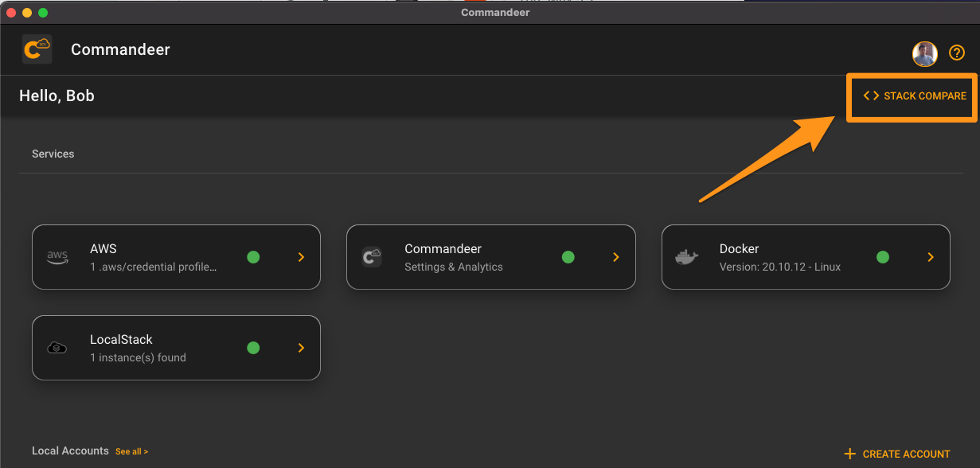Minimize the Commandeer window

(27, 13)
